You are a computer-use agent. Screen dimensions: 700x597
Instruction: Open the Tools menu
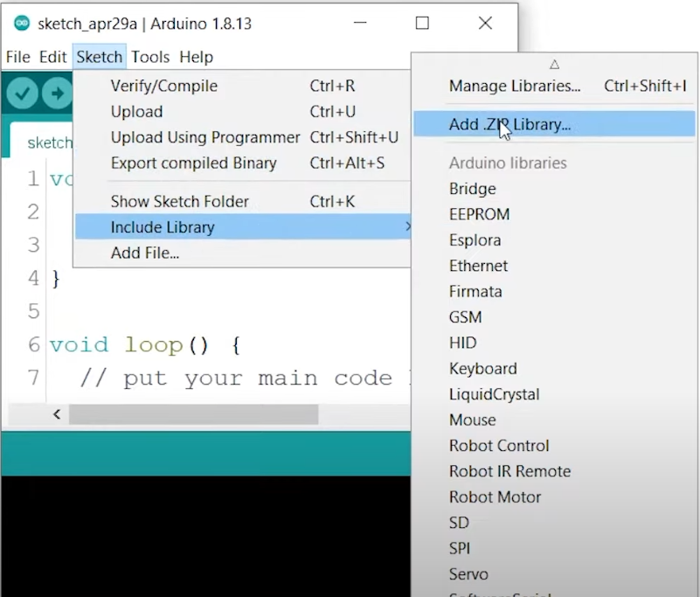click(150, 57)
